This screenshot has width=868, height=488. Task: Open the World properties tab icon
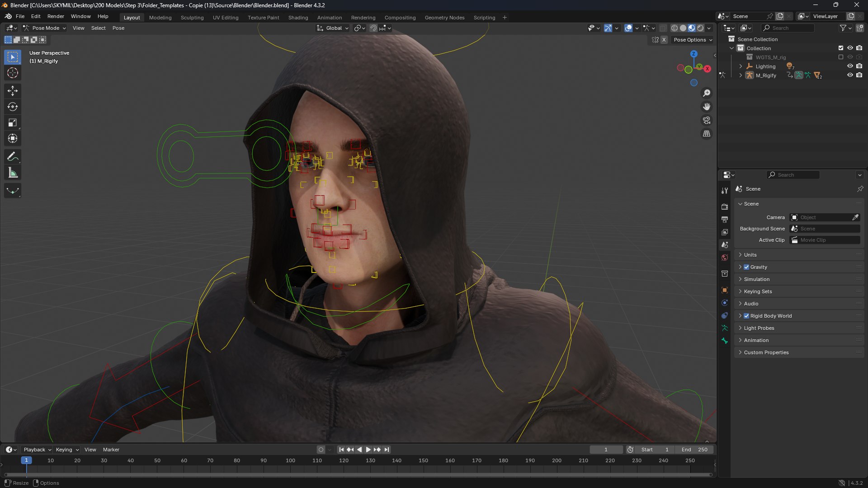(x=725, y=258)
